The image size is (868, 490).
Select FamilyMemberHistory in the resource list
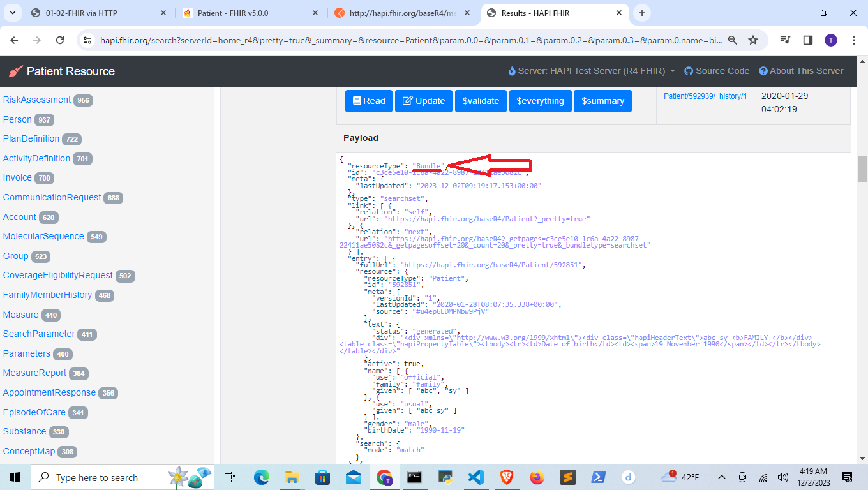[x=47, y=295]
